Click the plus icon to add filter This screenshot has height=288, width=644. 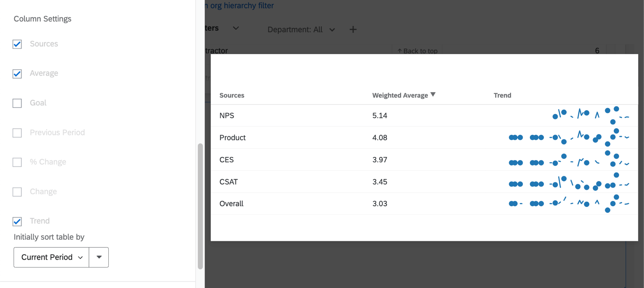(353, 30)
